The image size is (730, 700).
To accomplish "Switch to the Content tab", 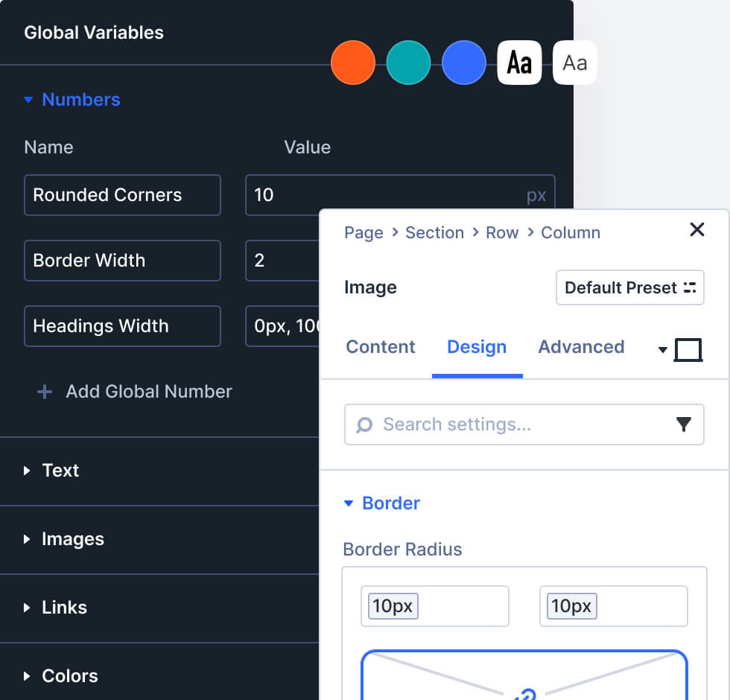I will pos(381,347).
